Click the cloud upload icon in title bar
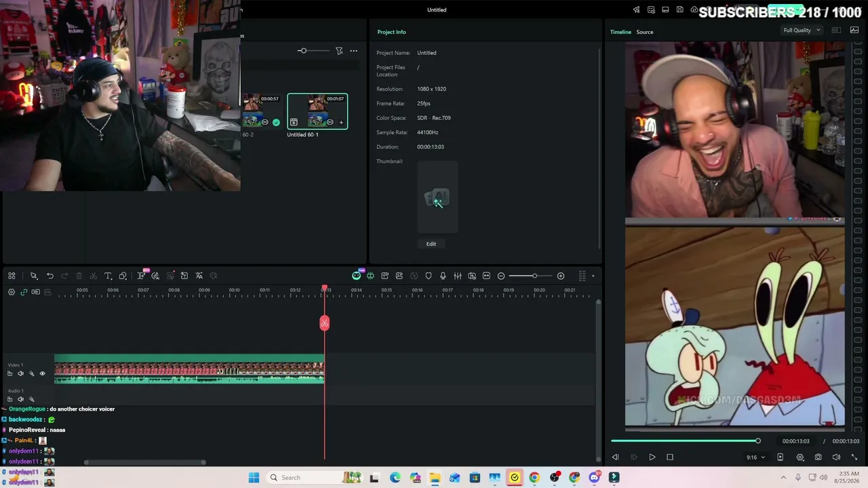The width and height of the screenshot is (868, 488). pyautogui.click(x=694, y=9)
